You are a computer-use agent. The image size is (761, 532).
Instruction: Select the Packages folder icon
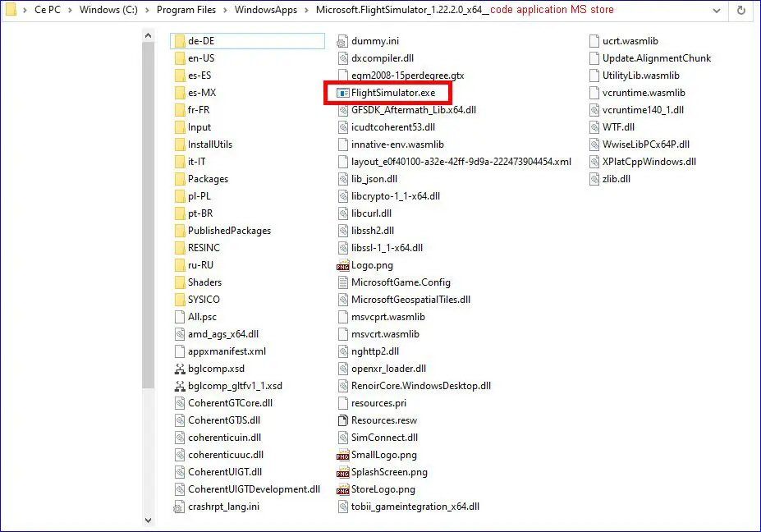click(180, 179)
